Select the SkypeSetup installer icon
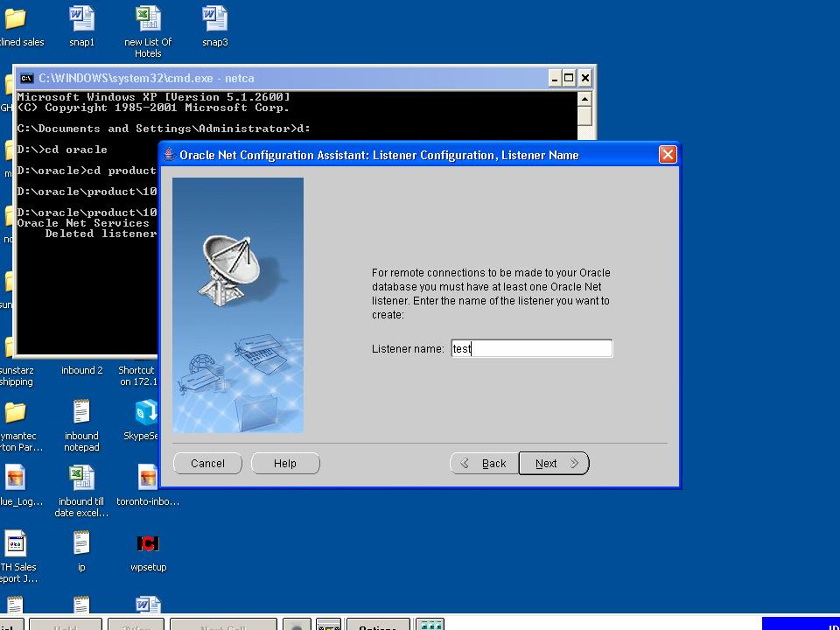Image resolution: width=840 pixels, height=630 pixels. [x=146, y=412]
